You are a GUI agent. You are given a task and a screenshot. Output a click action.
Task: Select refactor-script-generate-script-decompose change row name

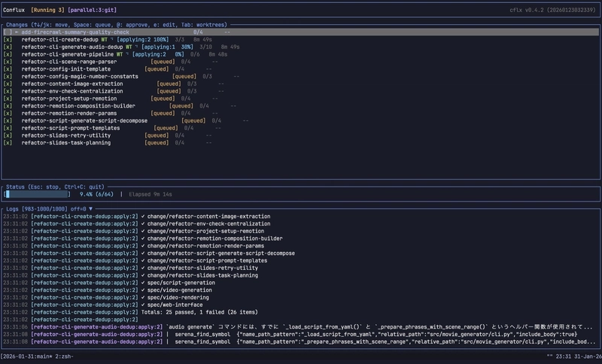coord(84,120)
